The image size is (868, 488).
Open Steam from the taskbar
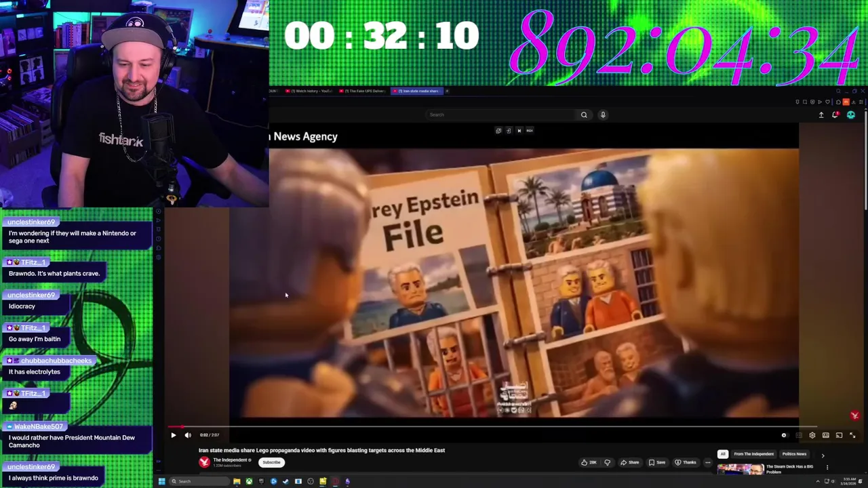[x=285, y=481]
